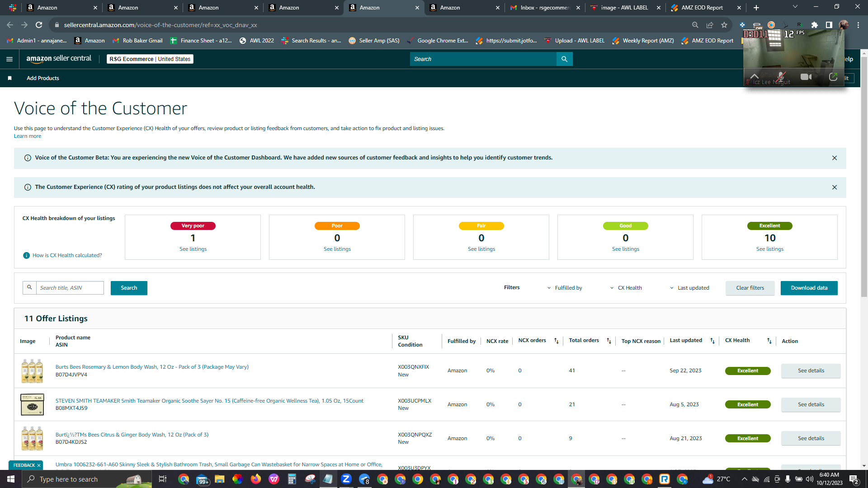
Task: Open the Weekly Report (AMZ) bookmark
Action: (x=643, y=41)
